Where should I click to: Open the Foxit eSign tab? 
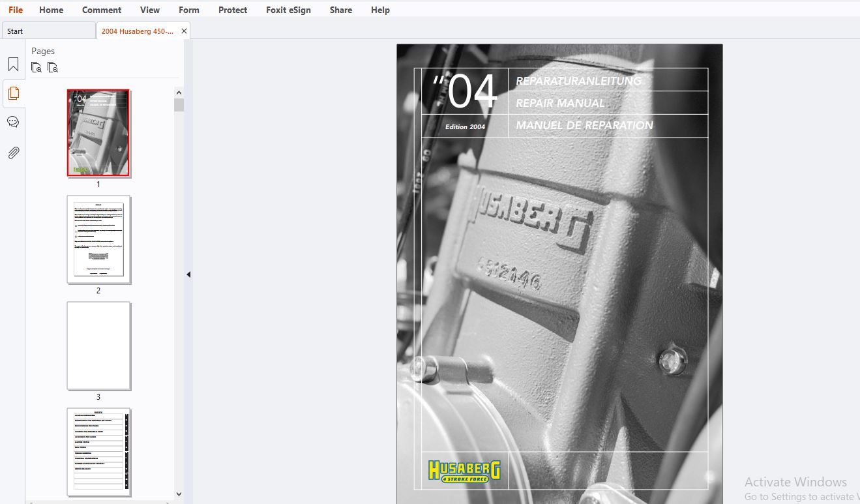pyautogui.click(x=288, y=10)
